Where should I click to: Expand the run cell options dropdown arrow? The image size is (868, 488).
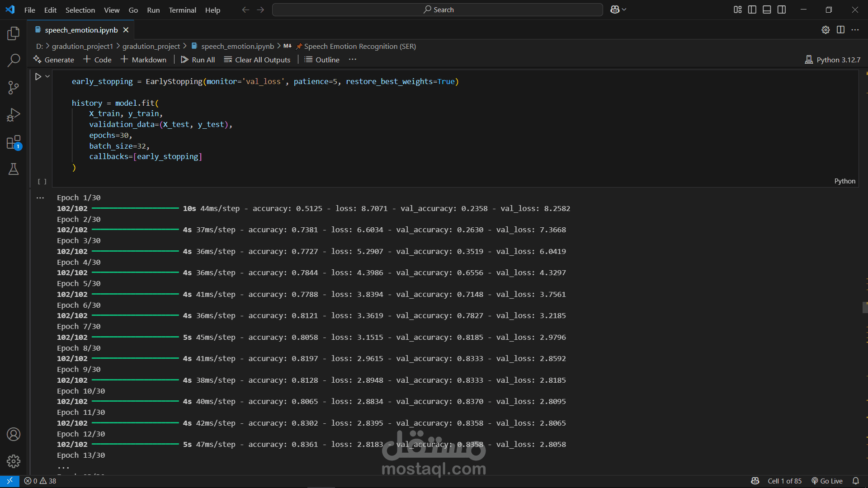click(x=47, y=76)
